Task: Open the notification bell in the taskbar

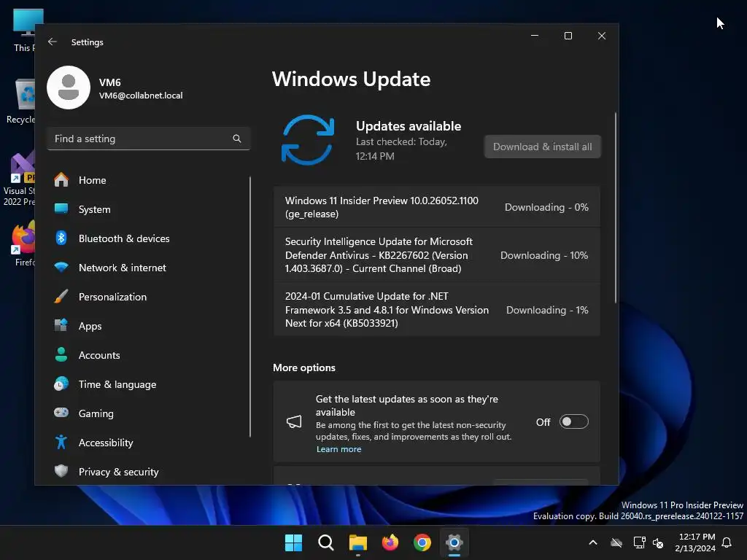Action: click(727, 542)
